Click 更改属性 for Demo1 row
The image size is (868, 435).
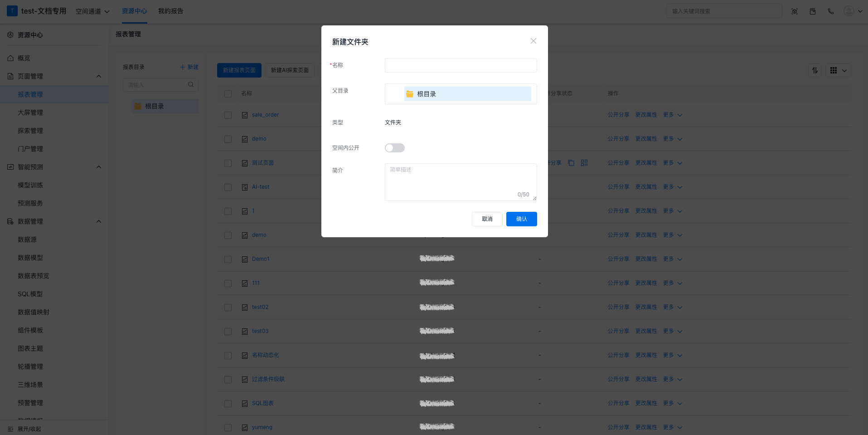coord(646,259)
